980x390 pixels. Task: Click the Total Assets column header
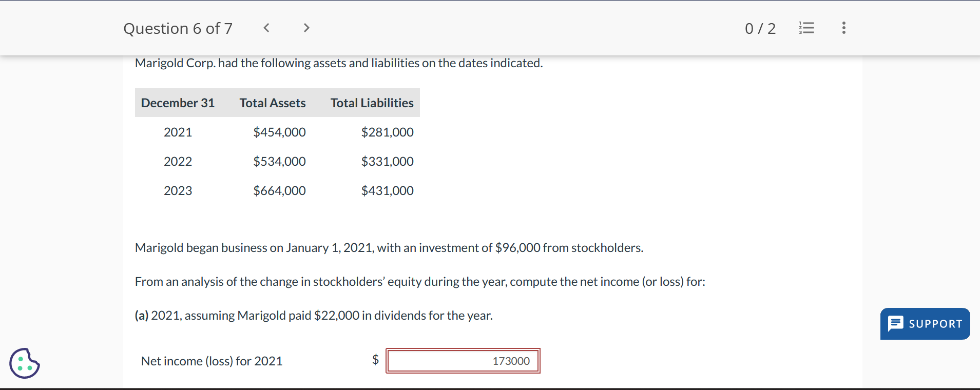pos(273,103)
